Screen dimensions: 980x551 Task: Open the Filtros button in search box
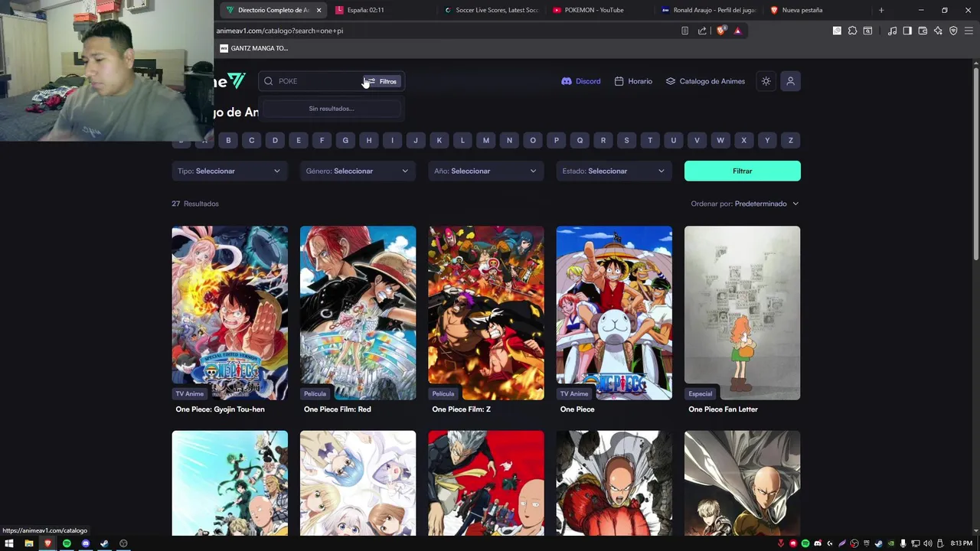(x=381, y=81)
